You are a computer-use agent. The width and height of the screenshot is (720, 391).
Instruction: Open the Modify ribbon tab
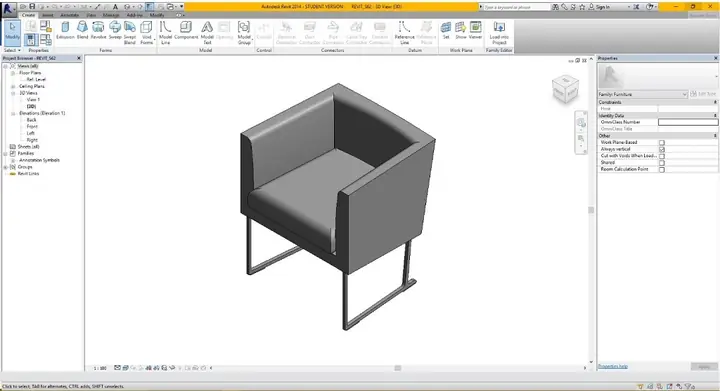click(x=157, y=15)
